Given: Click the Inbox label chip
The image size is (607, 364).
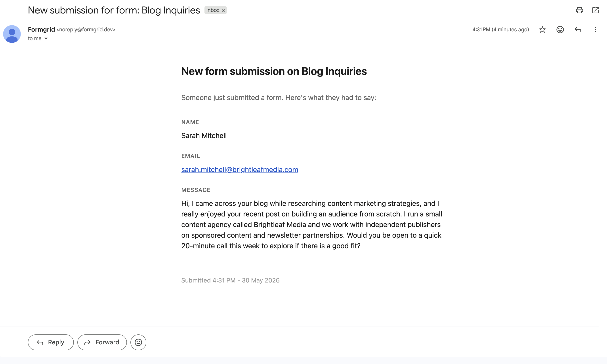Looking at the screenshot, I should point(213,10).
